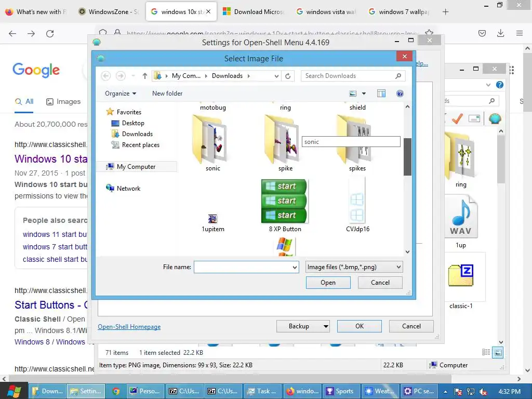Image resolution: width=532 pixels, height=399 pixels.
Task: Open the Sports app from taskbar
Action: click(341, 391)
